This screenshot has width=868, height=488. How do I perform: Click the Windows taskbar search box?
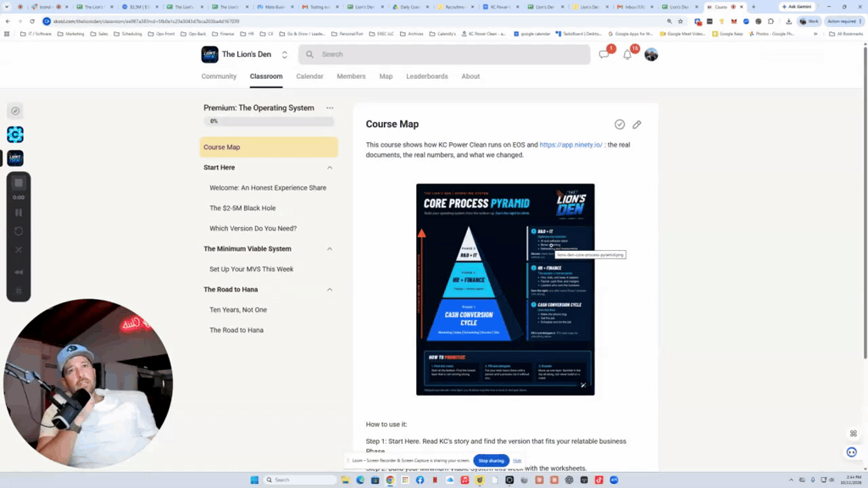[x=301, y=480]
